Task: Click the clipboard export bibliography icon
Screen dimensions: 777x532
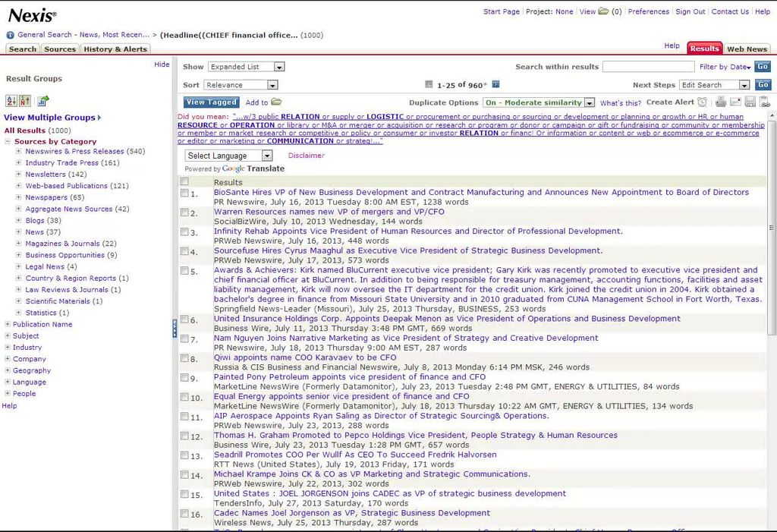Action: (x=765, y=102)
